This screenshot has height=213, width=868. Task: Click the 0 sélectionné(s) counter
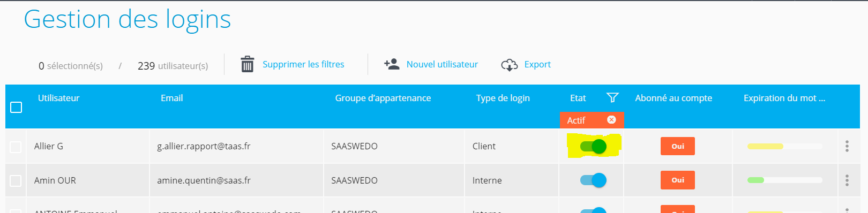click(71, 66)
